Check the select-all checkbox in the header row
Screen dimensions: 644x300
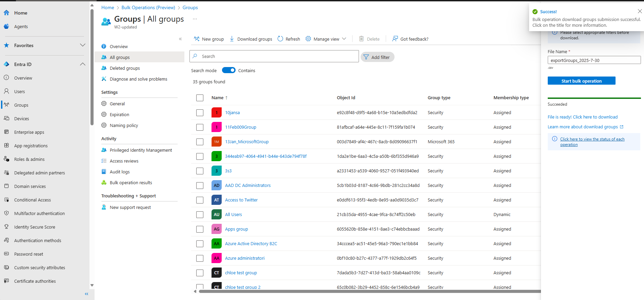tap(200, 98)
